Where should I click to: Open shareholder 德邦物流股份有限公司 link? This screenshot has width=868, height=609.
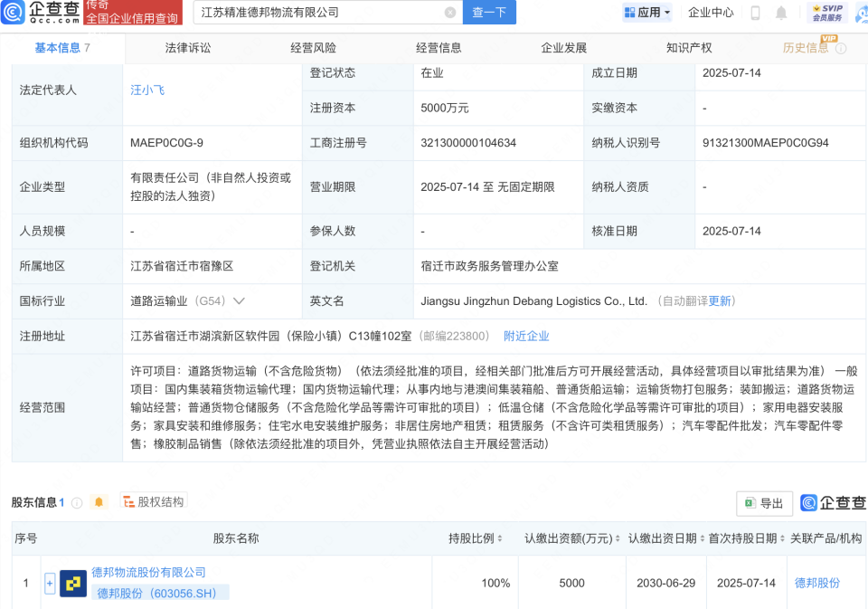(x=148, y=573)
